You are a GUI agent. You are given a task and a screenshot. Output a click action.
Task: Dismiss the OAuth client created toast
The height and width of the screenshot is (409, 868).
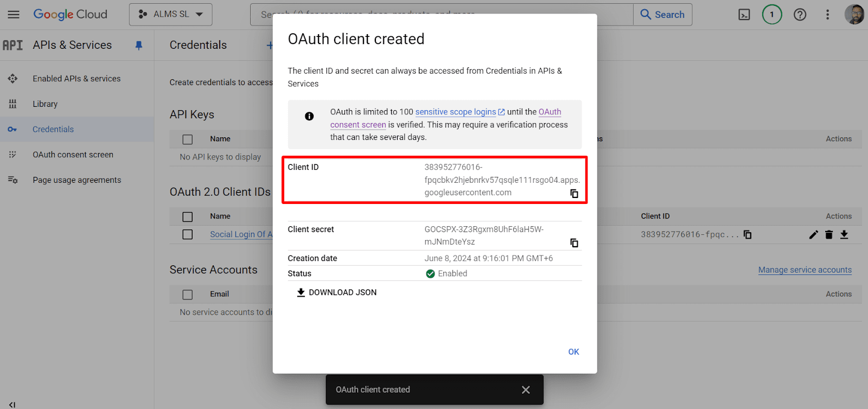coord(525,389)
